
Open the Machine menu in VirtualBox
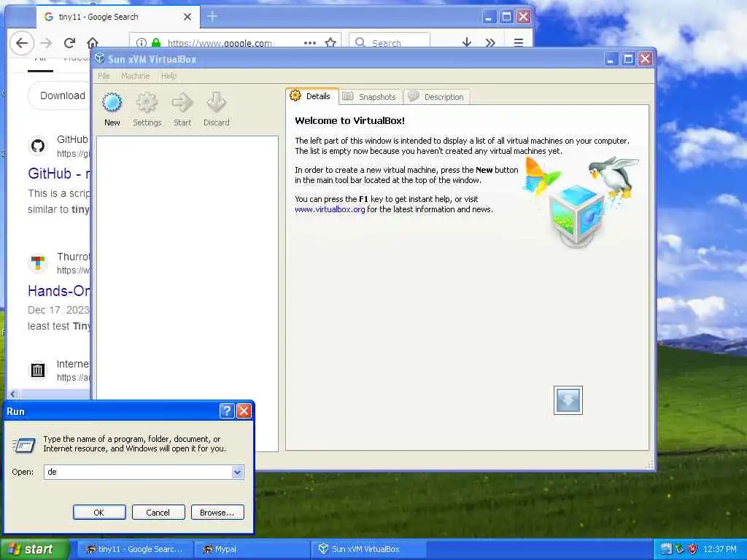pyautogui.click(x=135, y=76)
